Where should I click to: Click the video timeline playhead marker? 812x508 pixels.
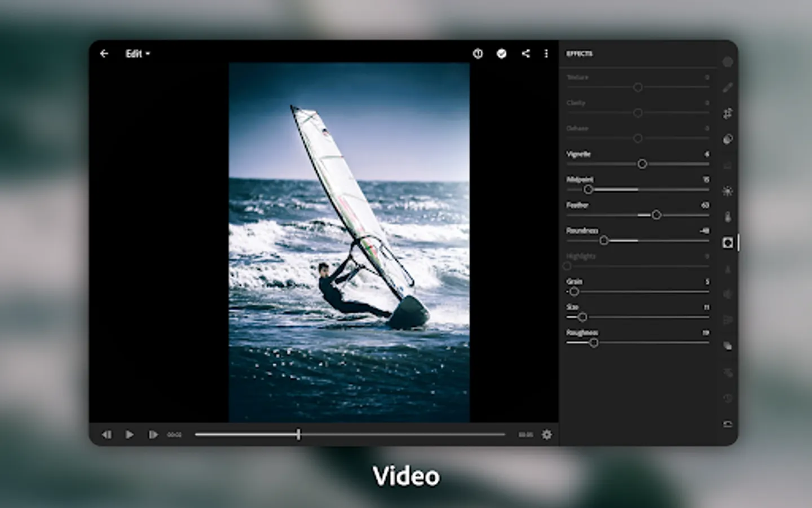(298, 434)
